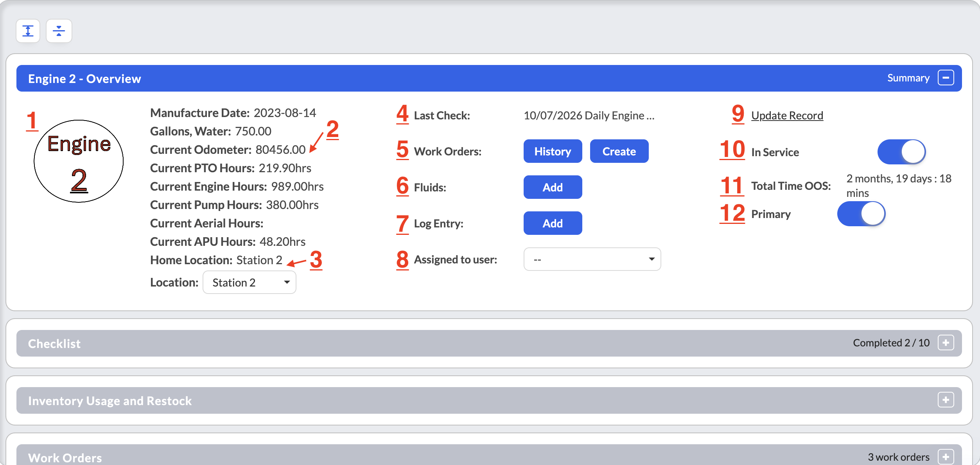
Task: Click the expand all sections icon
Action: [x=28, y=31]
